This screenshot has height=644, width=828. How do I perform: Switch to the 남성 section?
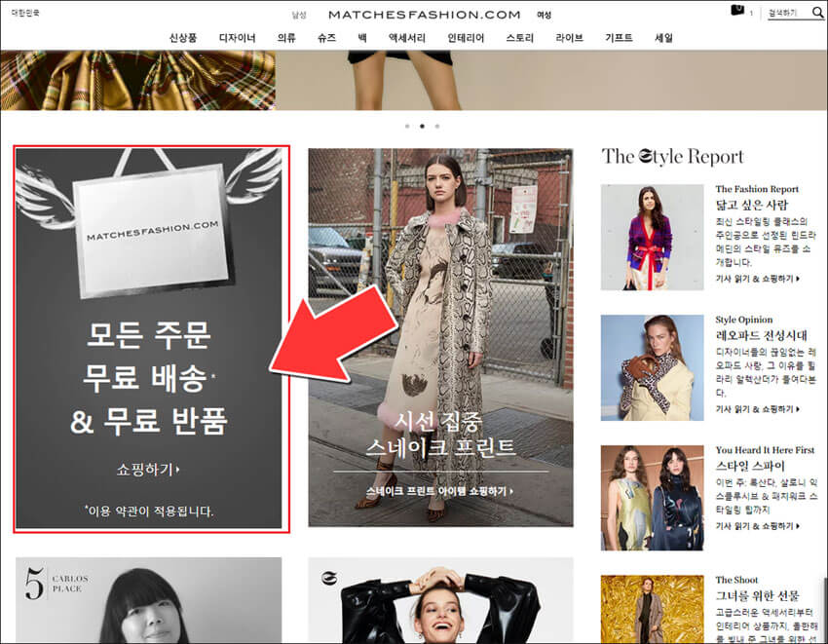click(x=299, y=16)
